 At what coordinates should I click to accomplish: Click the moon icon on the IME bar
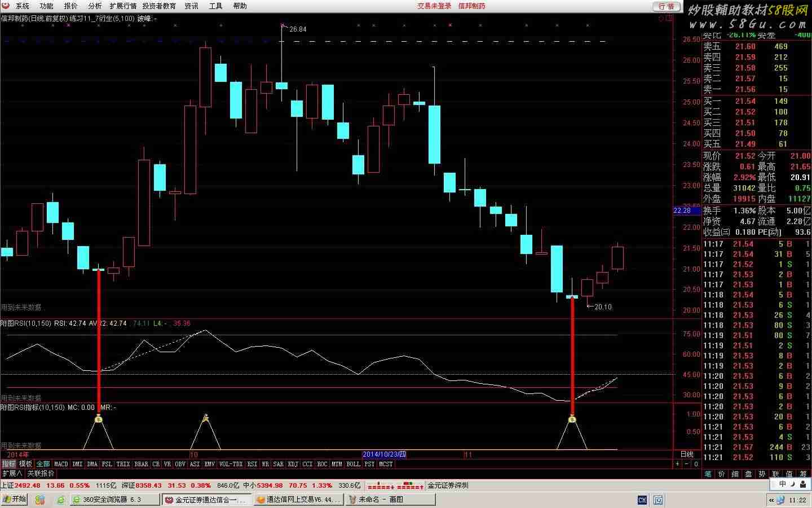[x=793, y=484]
